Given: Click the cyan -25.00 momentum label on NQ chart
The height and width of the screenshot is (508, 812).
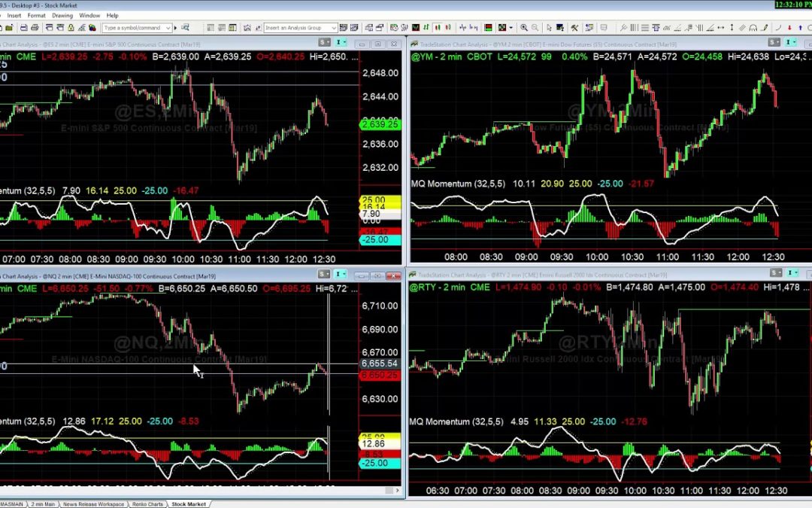Looking at the screenshot, I should pos(380,464).
